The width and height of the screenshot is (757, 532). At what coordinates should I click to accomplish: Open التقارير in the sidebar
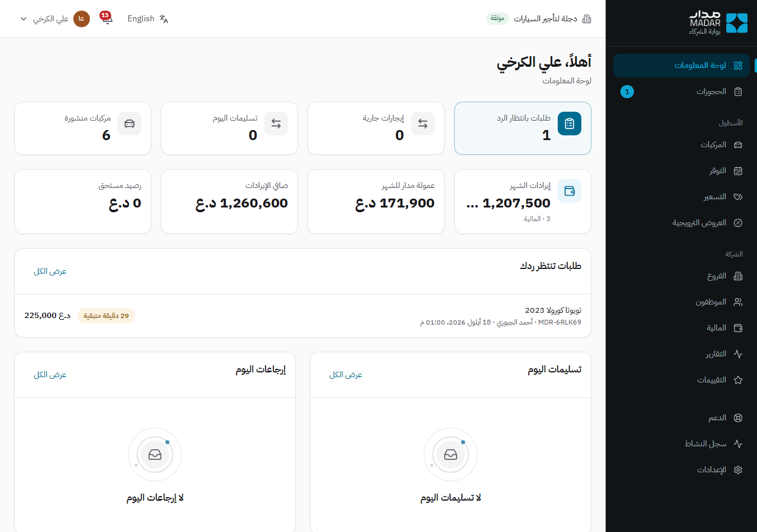click(x=681, y=354)
